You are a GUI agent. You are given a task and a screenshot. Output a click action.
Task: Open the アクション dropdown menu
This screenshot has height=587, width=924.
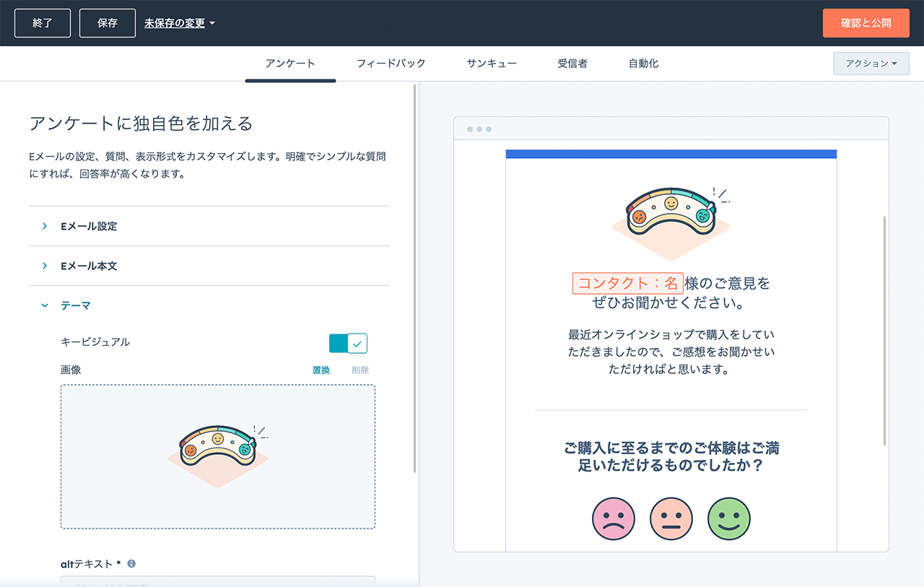(x=871, y=64)
